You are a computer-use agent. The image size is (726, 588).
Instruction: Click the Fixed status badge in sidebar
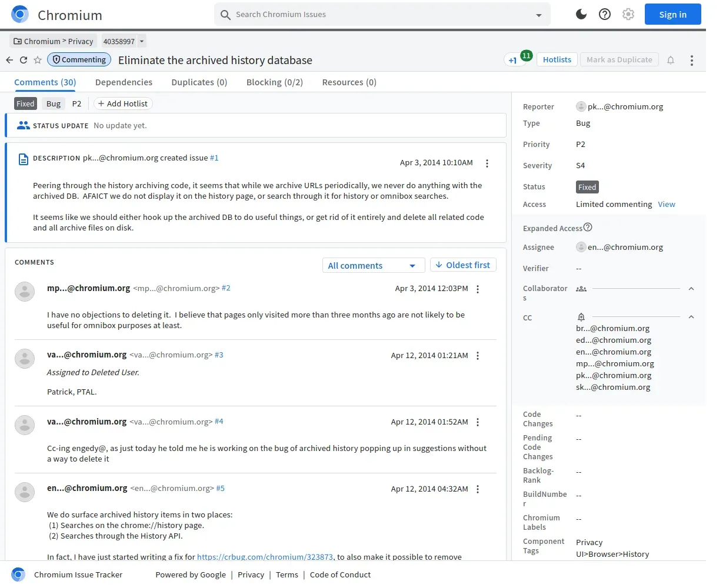point(587,187)
